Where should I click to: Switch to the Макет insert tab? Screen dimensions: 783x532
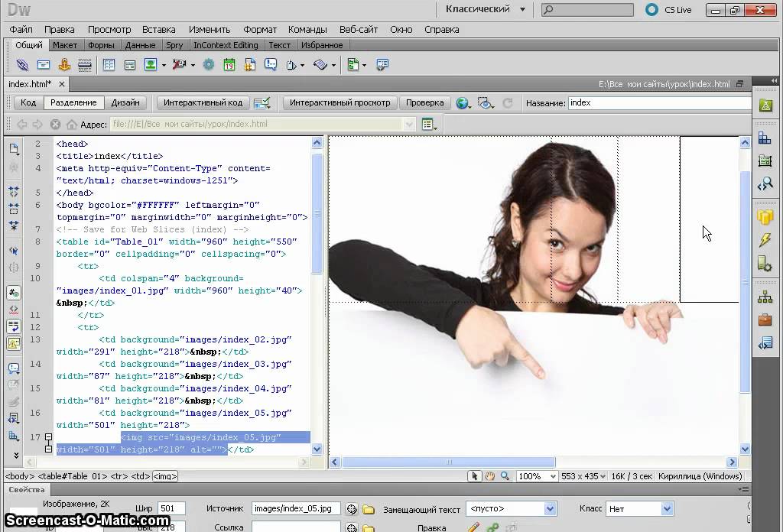tap(65, 45)
